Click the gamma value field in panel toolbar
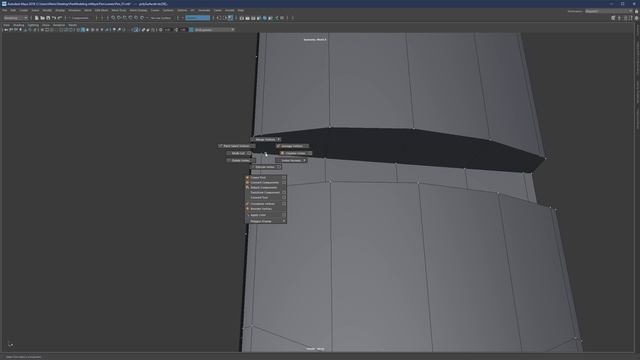The height and width of the screenshot is (360, 640). point(183,30)
